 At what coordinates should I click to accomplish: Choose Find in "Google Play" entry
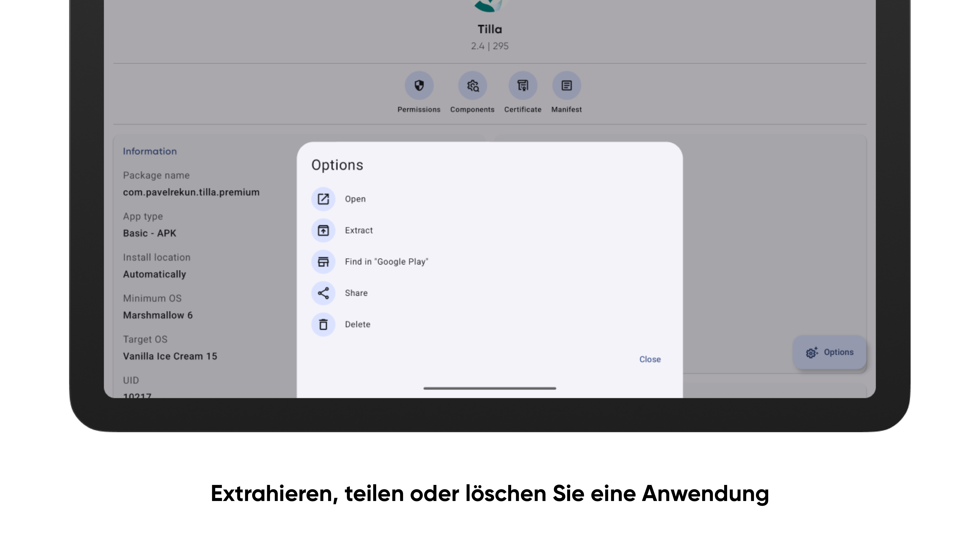(x=386, y=262)
